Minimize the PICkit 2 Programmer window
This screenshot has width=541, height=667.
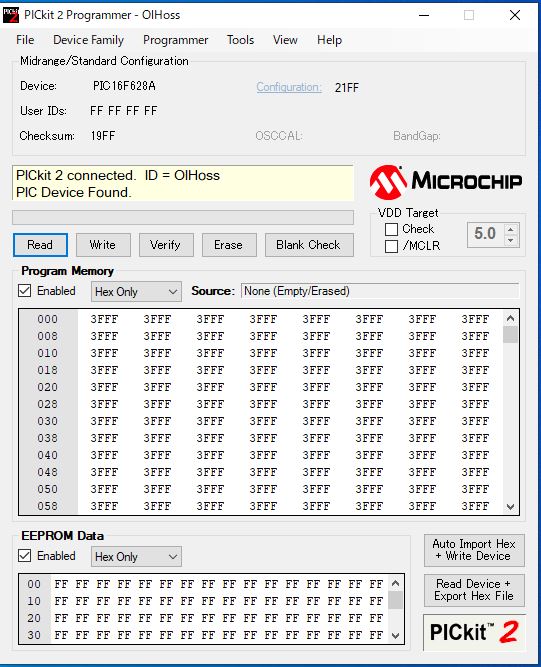[x=424, y=15]
